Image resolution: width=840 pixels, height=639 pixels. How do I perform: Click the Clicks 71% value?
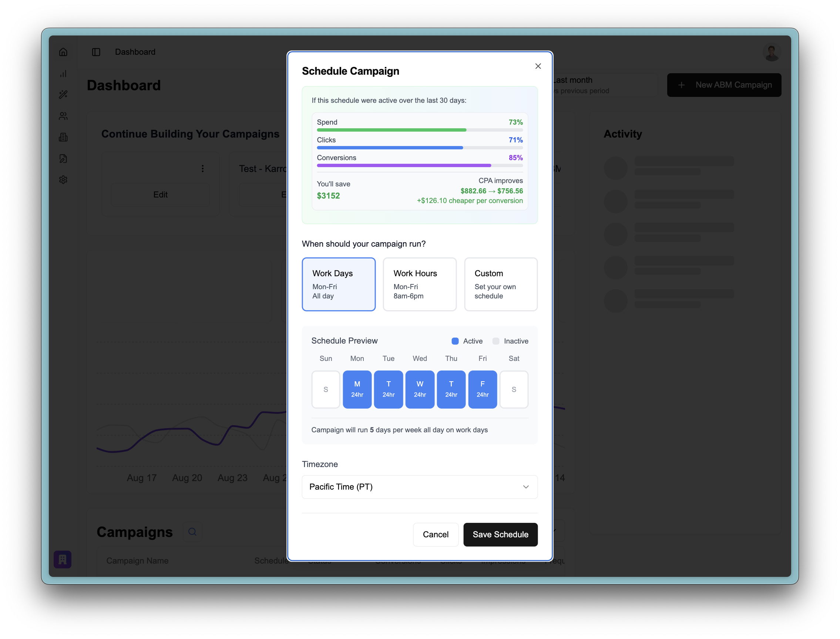(515, 140)
